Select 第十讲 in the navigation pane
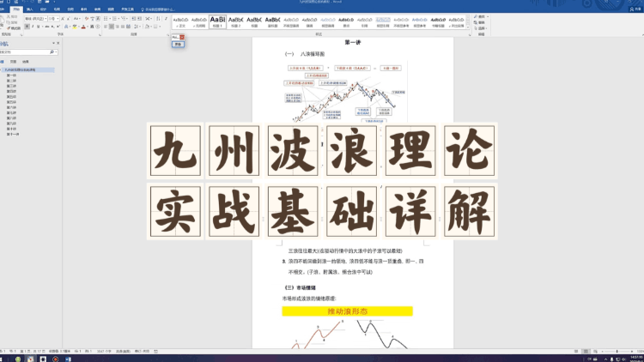This screenshot has width=644, height=362. click(11, 129)
